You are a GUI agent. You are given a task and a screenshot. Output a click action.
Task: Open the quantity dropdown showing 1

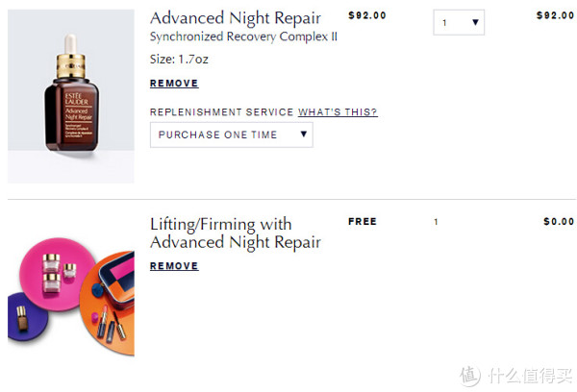[459, 22]
